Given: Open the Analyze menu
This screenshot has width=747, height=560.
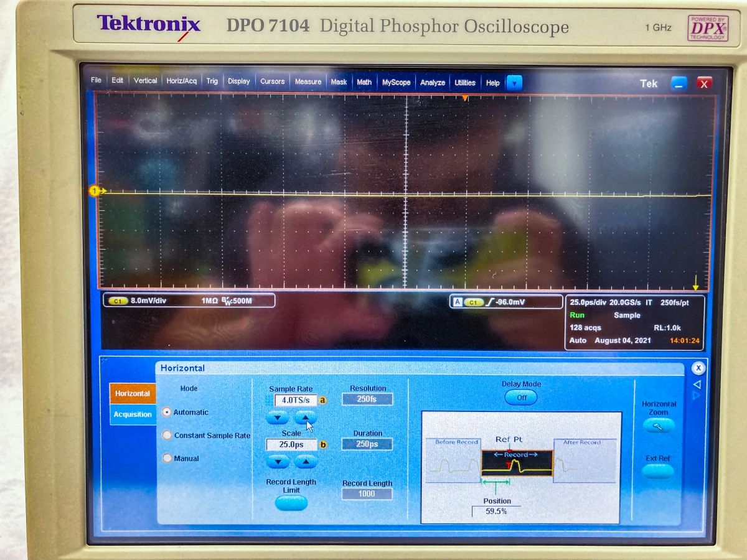Looking at the screenshot, I should (x=432, y=83).
